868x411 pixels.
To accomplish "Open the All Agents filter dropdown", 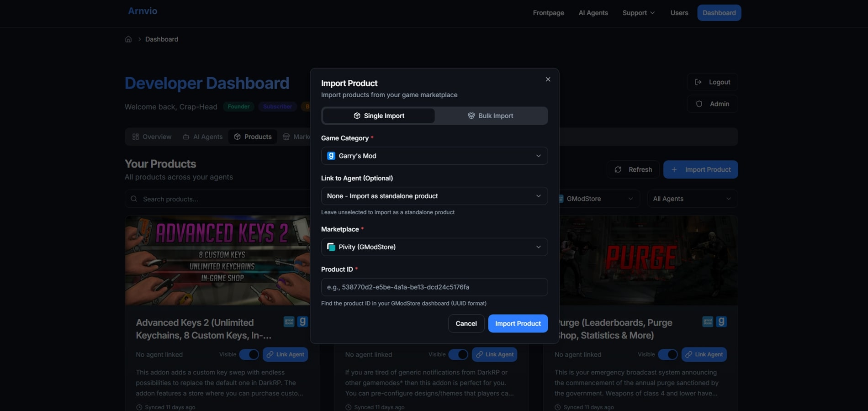I will click(693, 199).
